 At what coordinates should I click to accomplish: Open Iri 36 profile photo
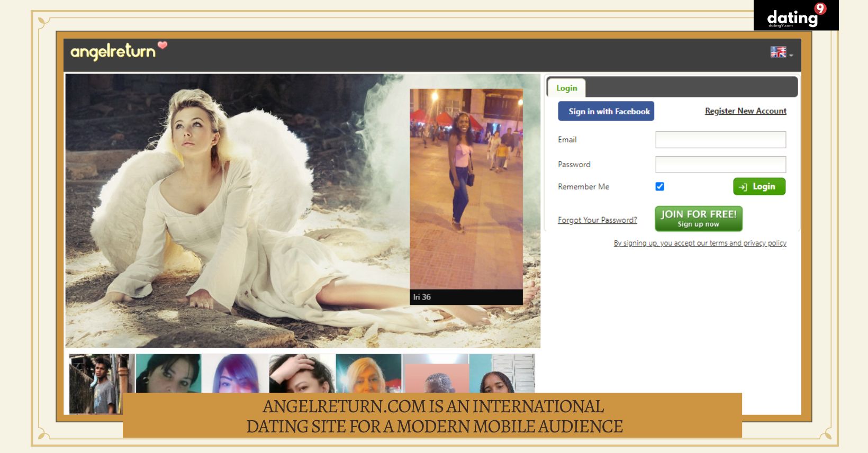466,189
